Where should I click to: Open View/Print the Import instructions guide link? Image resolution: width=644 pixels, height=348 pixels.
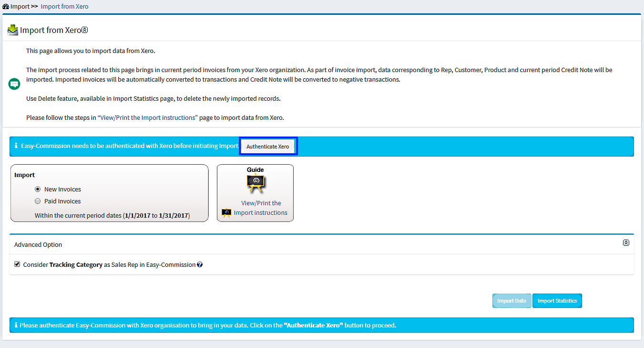[x=261, y=208]
